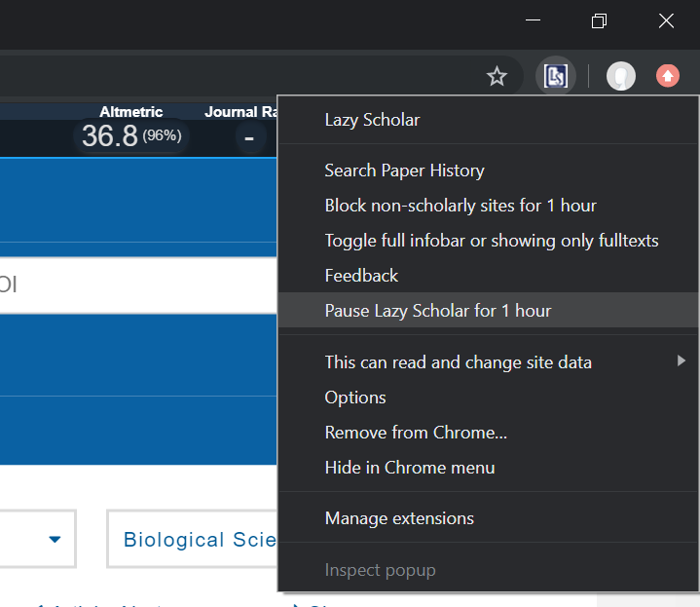Viewport: 700px width, 607px height.
Task: Choose Pause Lazy Scholar for 1 hour
Action: coord(488,311)
